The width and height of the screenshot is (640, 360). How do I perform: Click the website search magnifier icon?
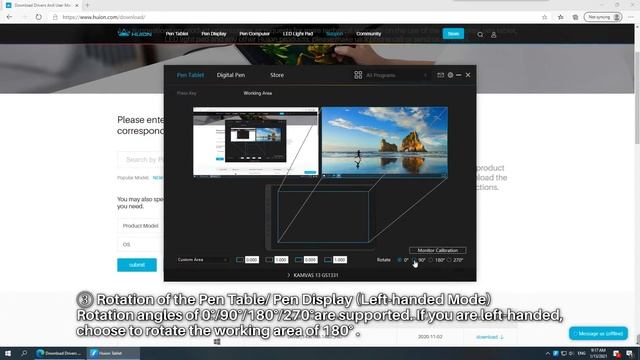[480, 35]
